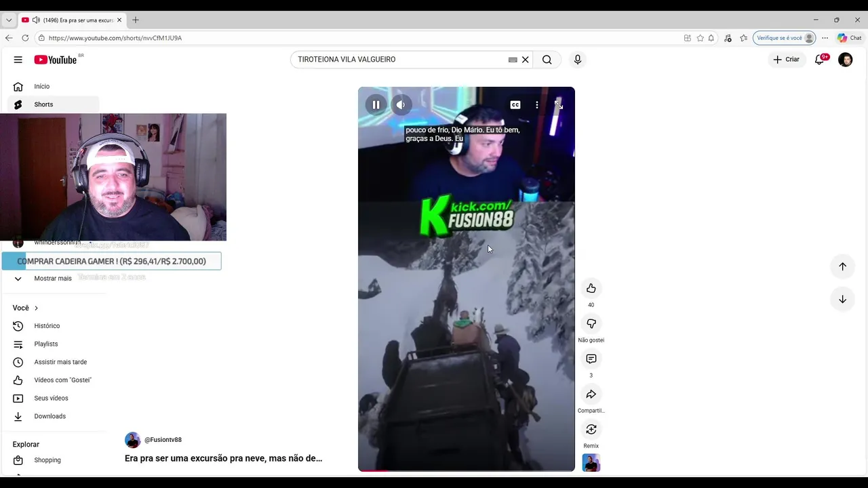Go to next Short with down arrow
The width and height of the screenshot is (868, 488).
pyautogui.click(x=842, y=299)
